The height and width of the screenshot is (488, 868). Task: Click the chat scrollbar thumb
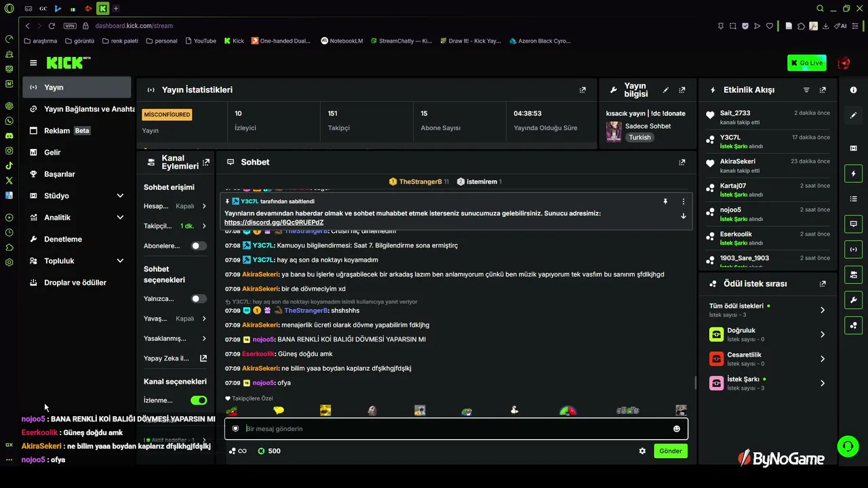coord(695,382)
